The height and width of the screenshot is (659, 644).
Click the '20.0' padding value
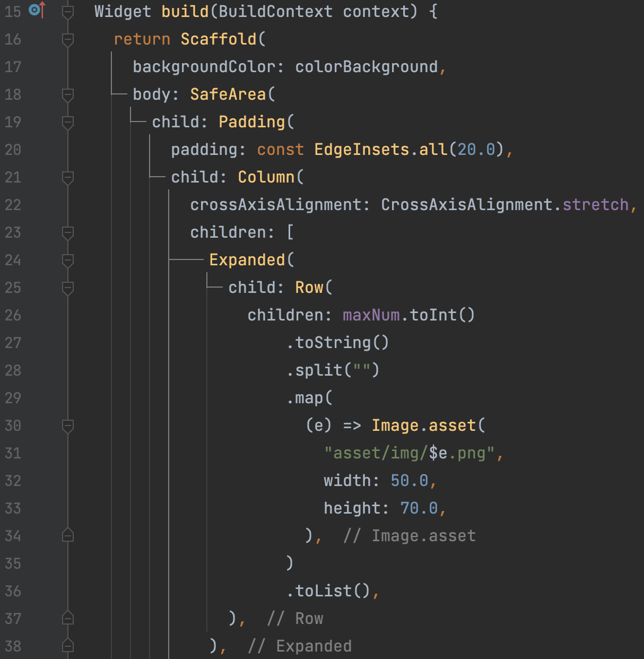click(x=476, y=150)
